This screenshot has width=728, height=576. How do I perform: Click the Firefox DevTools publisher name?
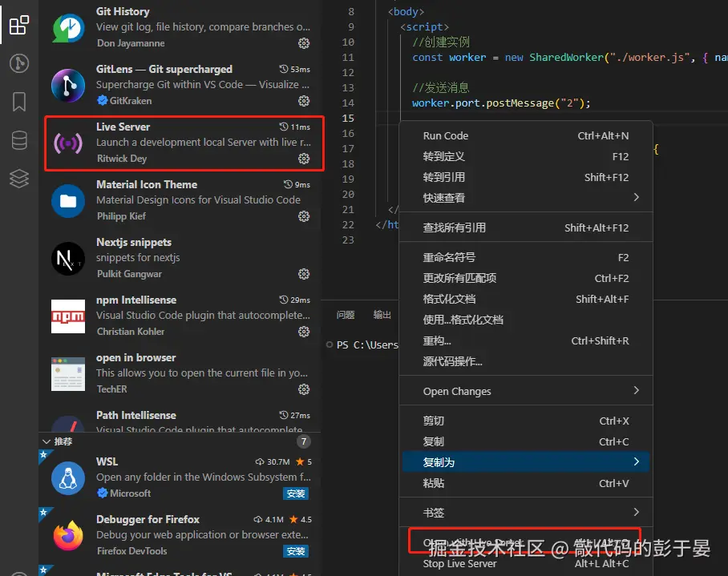(131, 551)
